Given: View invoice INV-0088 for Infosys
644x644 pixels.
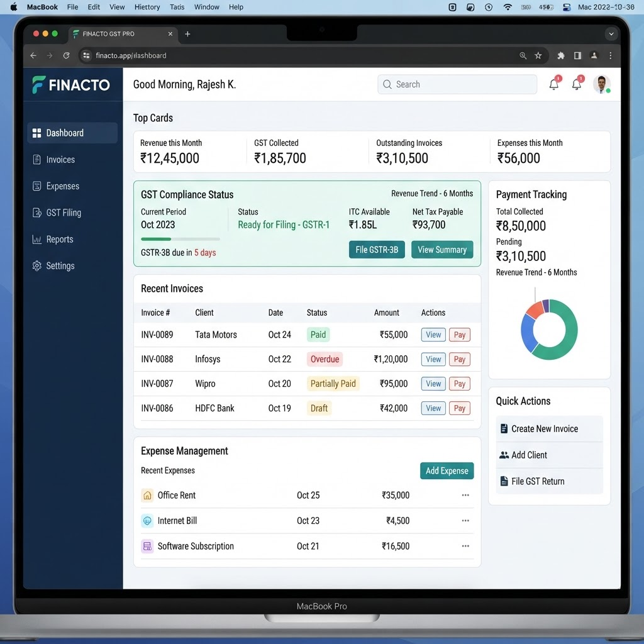Looking at the screenshot, I should tap(433, 359).
